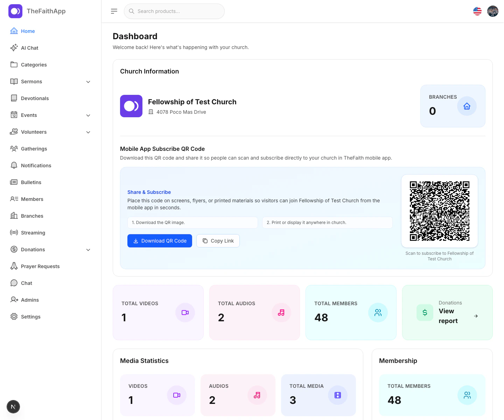Screen dimensions: 504x420
Task: Click the Categories folder icon
Action: coord(14,64)
